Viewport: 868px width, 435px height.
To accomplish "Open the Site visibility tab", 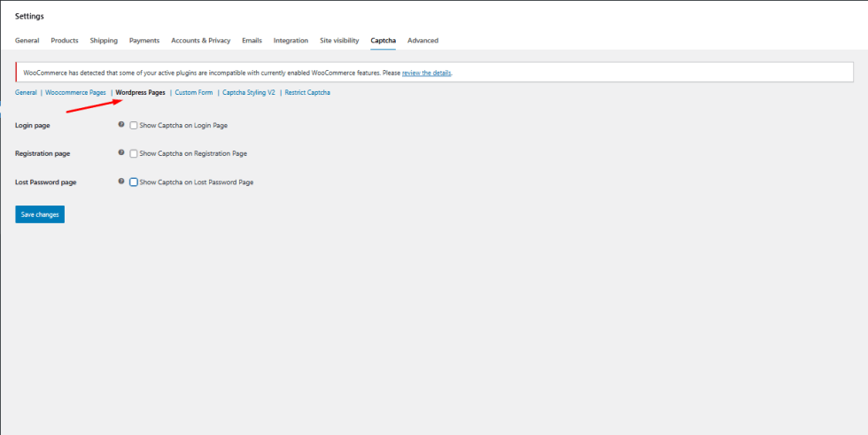I will coord(339,41).
